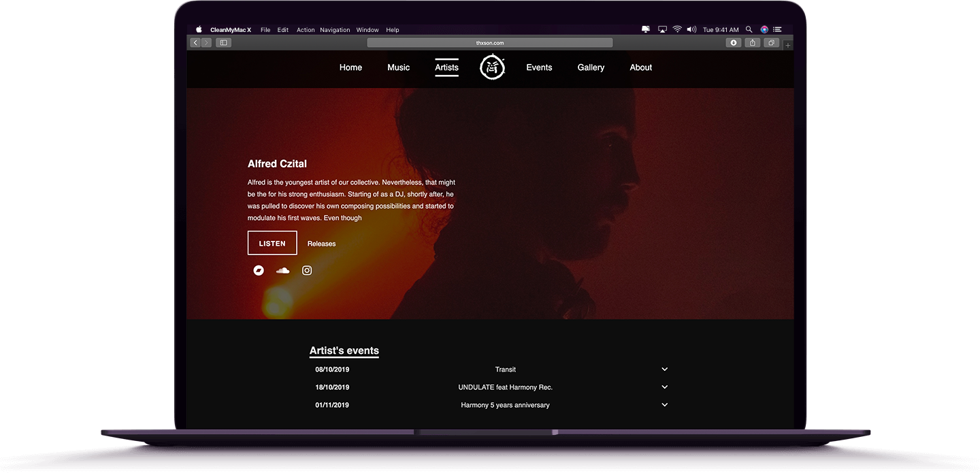Image resolution: width=980 pixels, height=473 pixels.
Task: Go back with the browser back arrow
Action: (x=195, y=42)
